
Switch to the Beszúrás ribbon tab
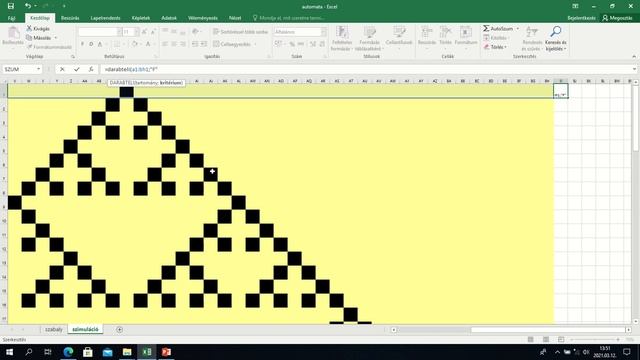(70, 18)
